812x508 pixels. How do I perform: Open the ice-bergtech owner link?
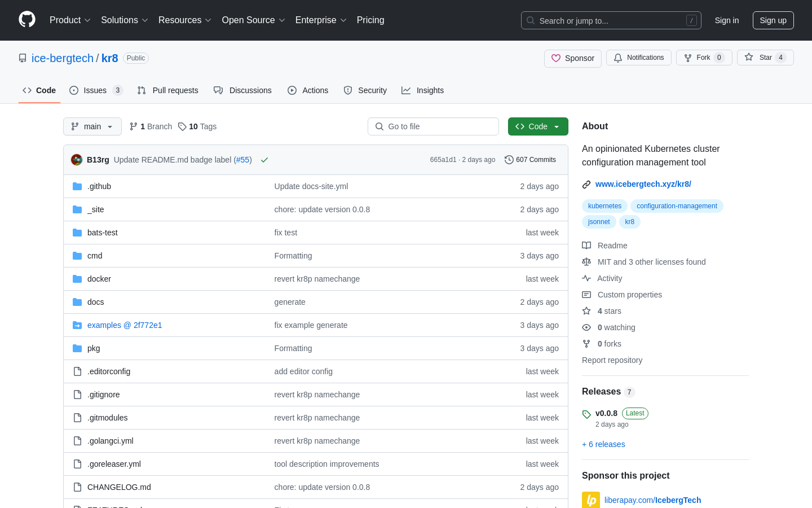click(63, 58)
